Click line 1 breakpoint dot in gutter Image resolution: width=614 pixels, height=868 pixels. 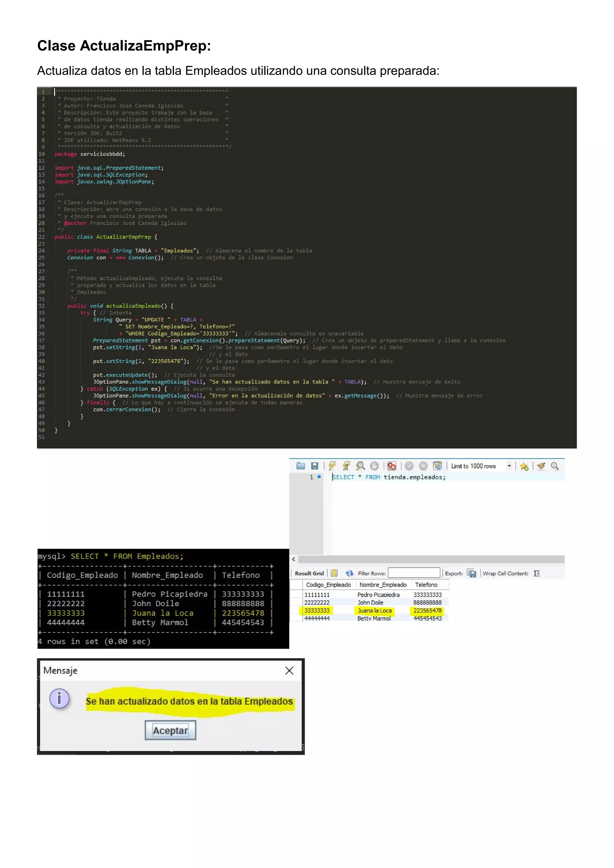(x=319, y=477)
